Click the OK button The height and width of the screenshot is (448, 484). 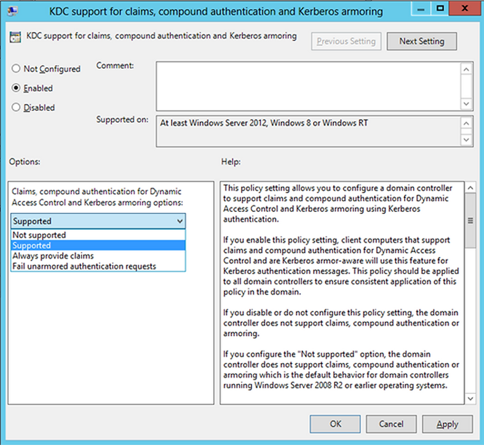point(335,424)
